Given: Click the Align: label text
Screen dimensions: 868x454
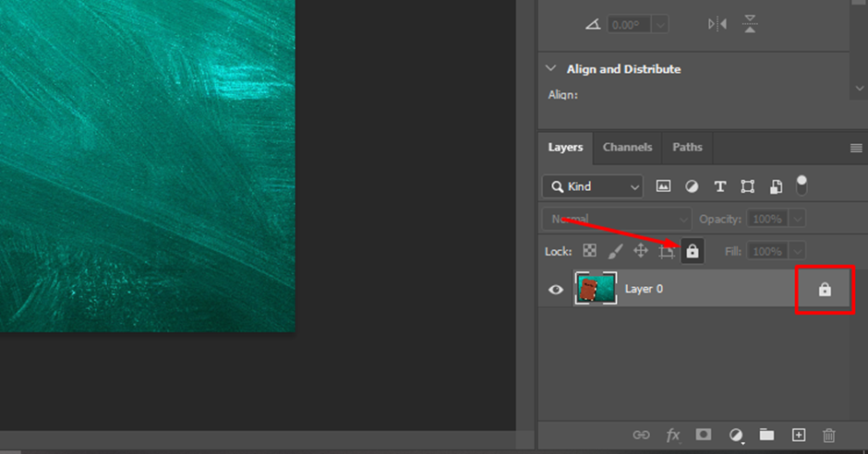Looking at the screenshot, I should [x=563, y=94].
